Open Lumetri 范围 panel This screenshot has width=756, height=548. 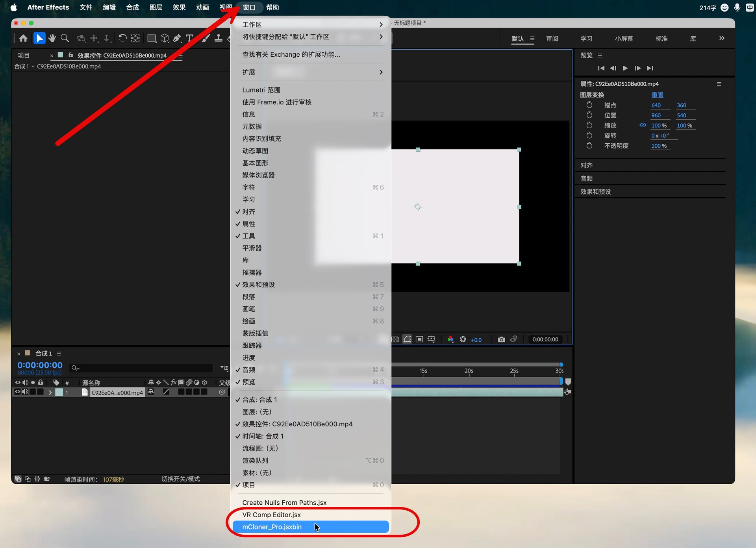(x=311, y=90)
